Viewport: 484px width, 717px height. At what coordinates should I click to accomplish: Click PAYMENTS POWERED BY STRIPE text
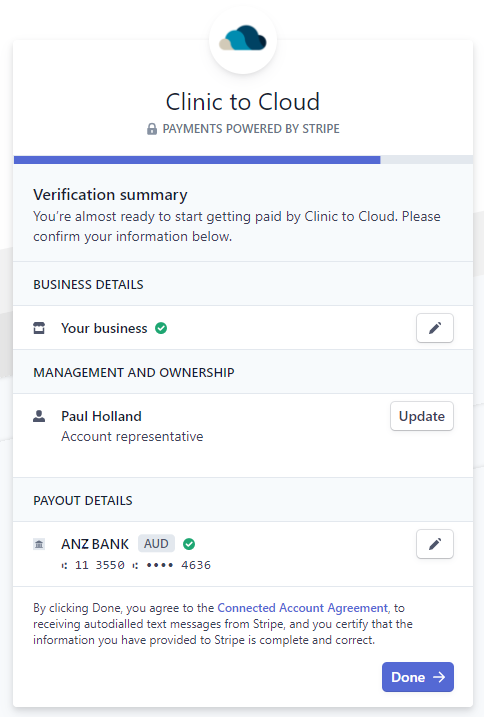pos(251,129)
